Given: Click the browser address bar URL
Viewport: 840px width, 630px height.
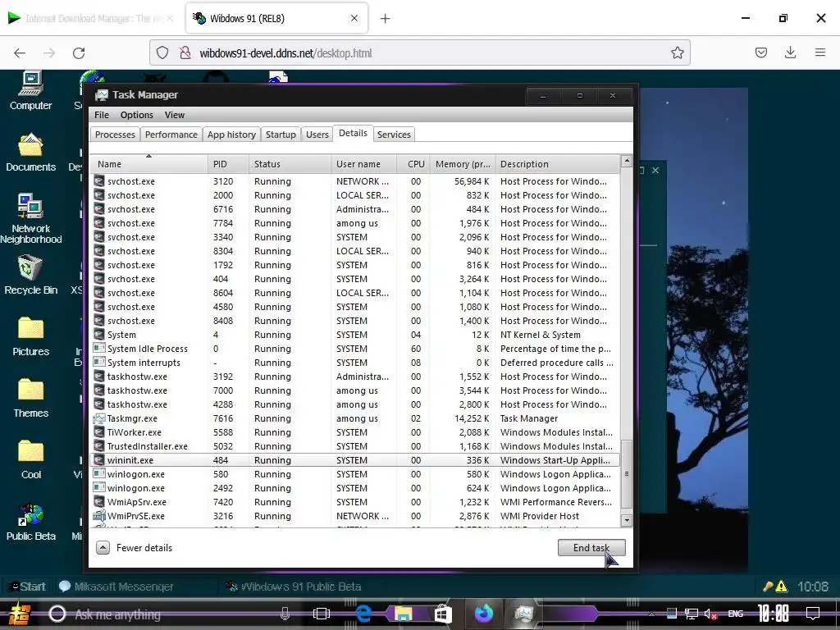Looking at the screenshot, I should click(285, 53).
